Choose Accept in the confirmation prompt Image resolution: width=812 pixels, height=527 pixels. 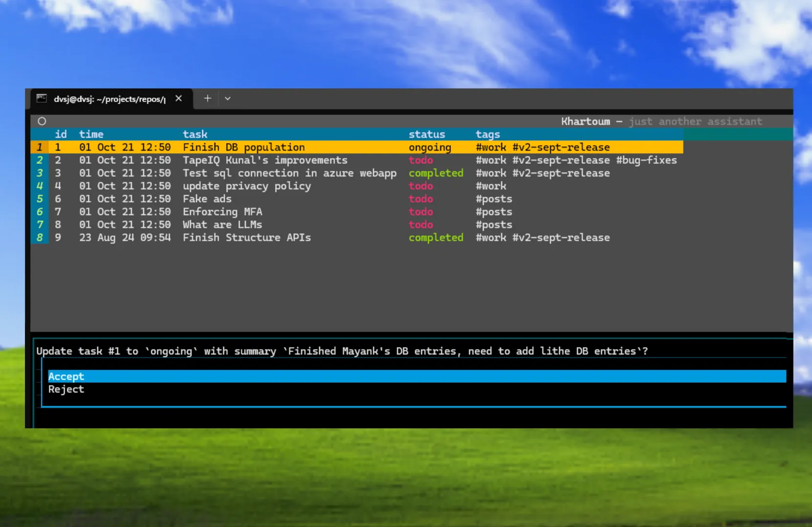[x=417, y=376]
